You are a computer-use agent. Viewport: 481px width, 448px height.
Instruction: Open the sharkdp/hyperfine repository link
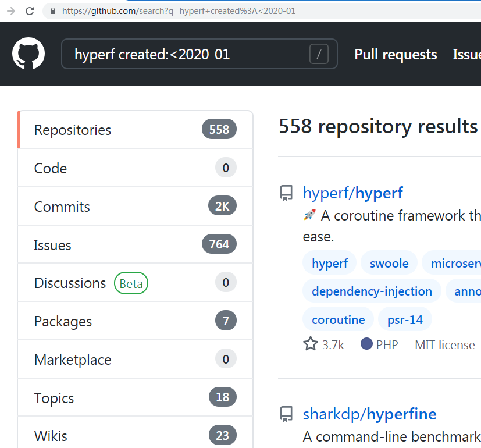(x=370, y=414)
